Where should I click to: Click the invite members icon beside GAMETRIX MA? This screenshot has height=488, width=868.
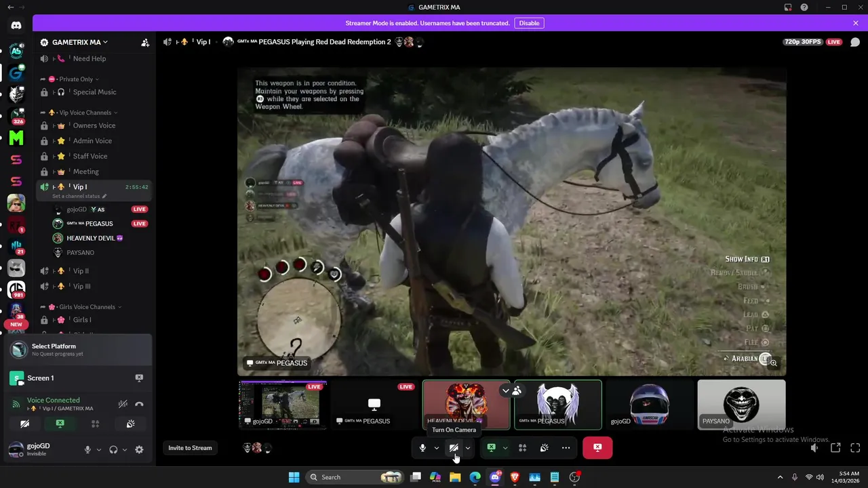click(x=145, y=42)
